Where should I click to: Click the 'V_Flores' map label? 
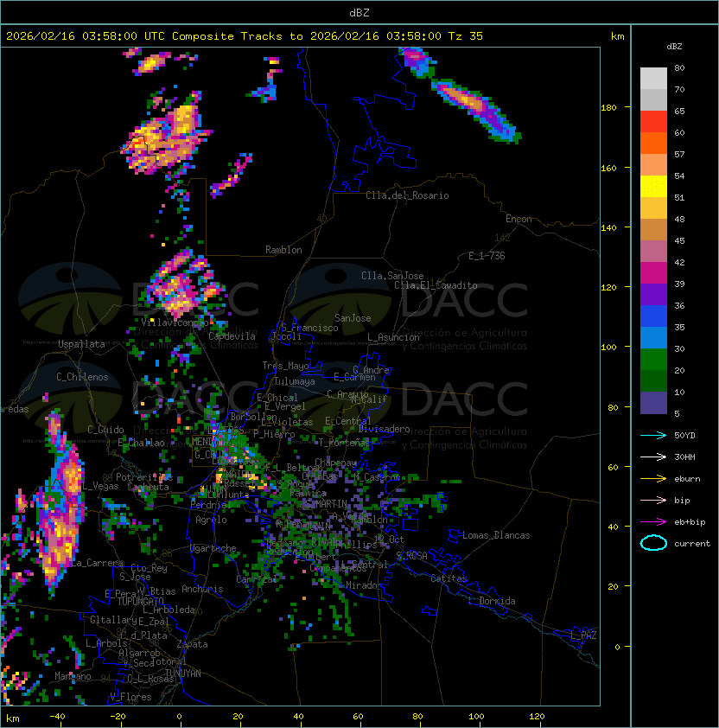tap(130, 697)
